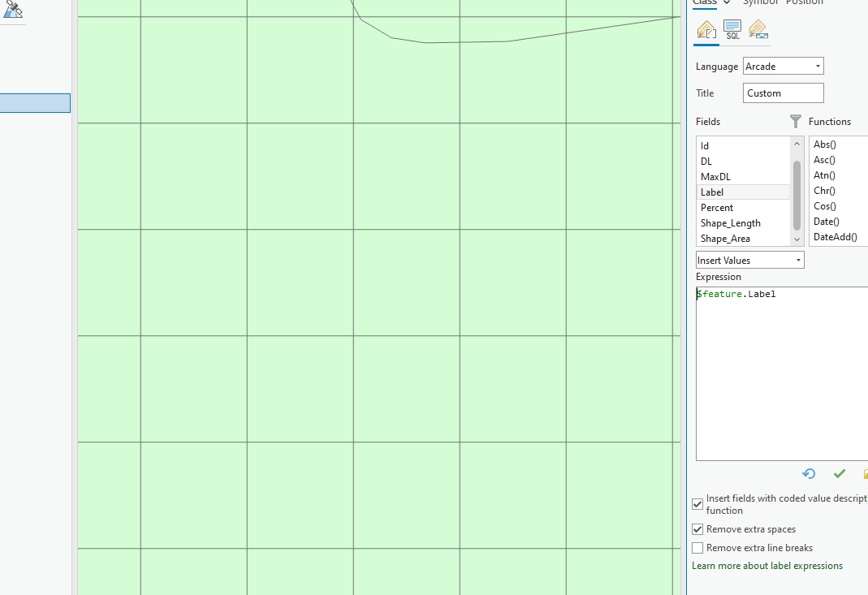Click the filter icon beside Fields
Viewport: 868px width, 595px height.
(x=795, y=121)
